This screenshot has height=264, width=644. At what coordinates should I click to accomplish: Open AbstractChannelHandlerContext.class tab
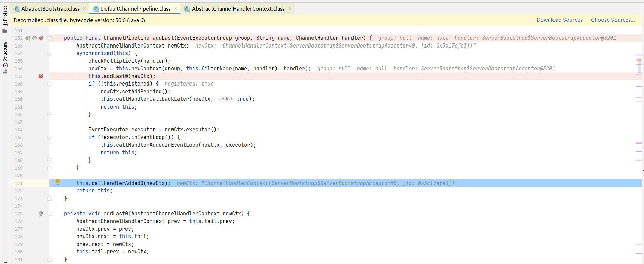(238, 8)
